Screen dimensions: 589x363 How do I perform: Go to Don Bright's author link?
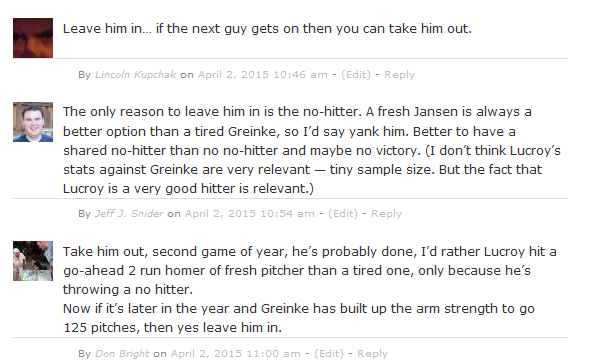(x=122, y=354)
